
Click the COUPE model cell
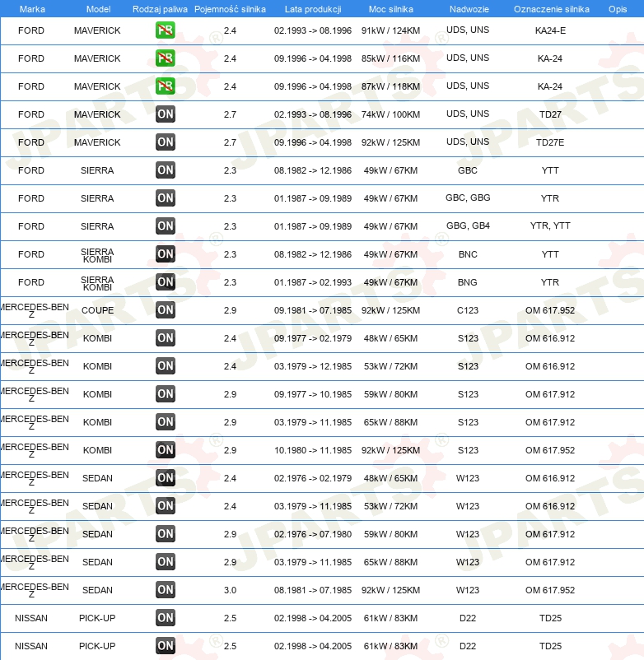click(x=97, y=310)
